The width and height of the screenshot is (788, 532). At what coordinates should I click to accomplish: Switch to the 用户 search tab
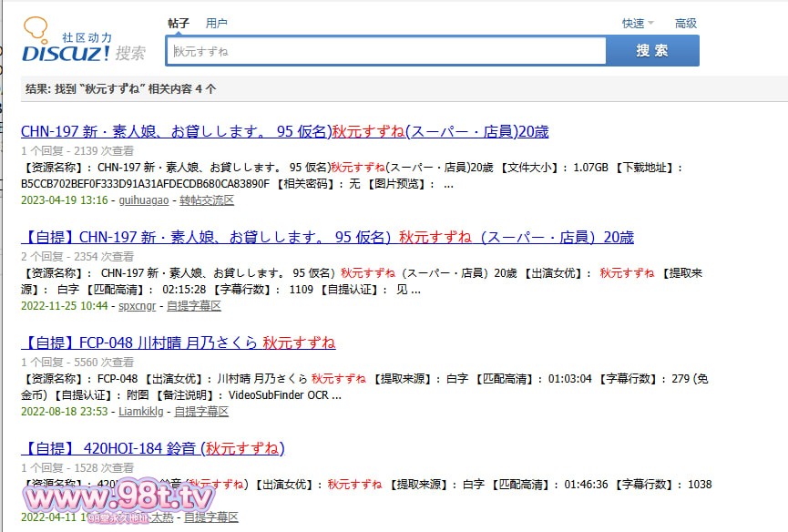[x=217, y=24]
